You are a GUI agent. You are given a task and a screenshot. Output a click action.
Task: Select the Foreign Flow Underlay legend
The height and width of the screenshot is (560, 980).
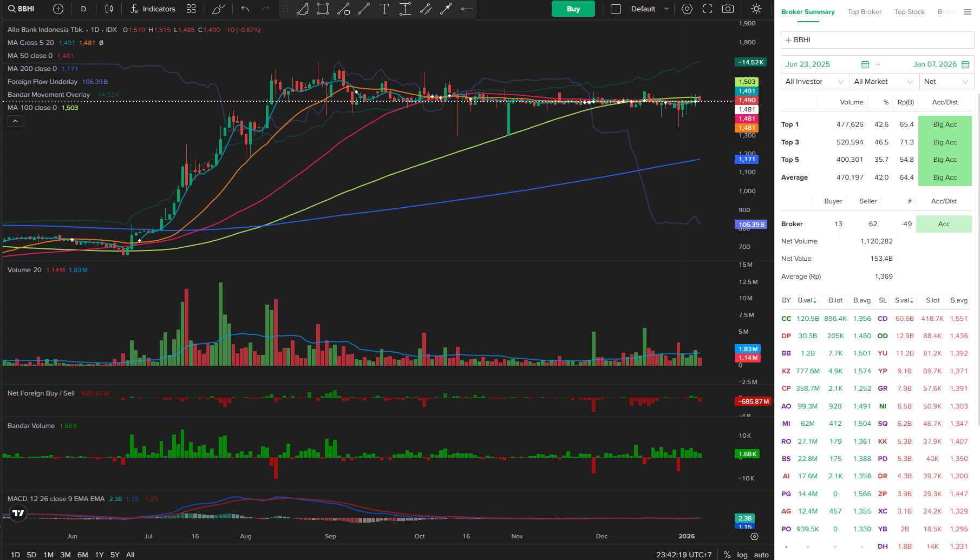click(42, 82)
